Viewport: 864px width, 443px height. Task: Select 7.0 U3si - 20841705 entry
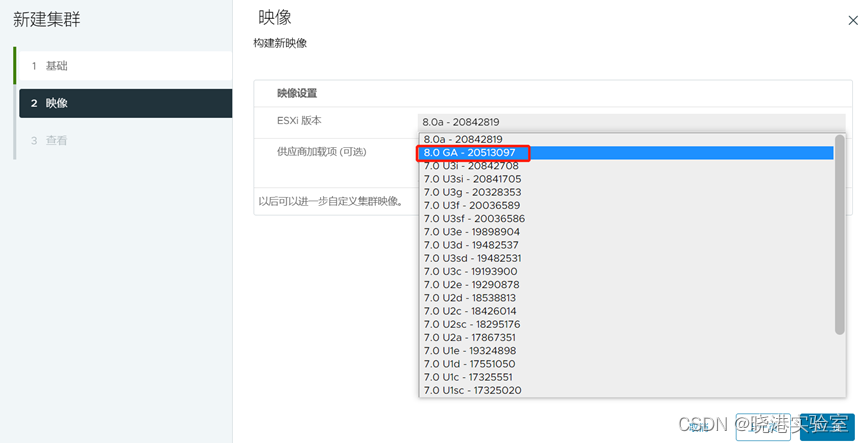click(x=627, y=179)
